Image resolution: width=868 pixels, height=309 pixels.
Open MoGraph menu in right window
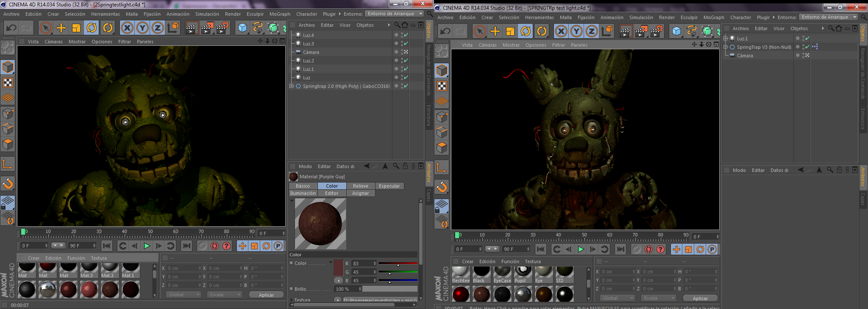point(714,17)
